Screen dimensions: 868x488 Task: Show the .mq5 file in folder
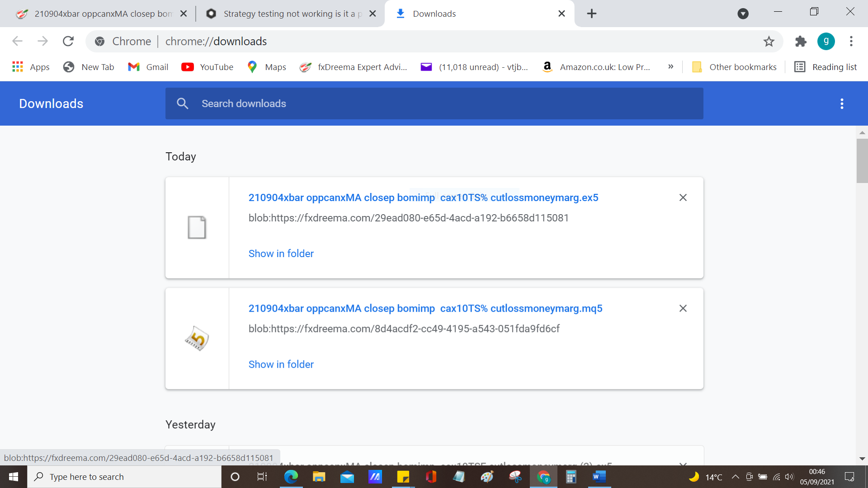pos(281,364)
